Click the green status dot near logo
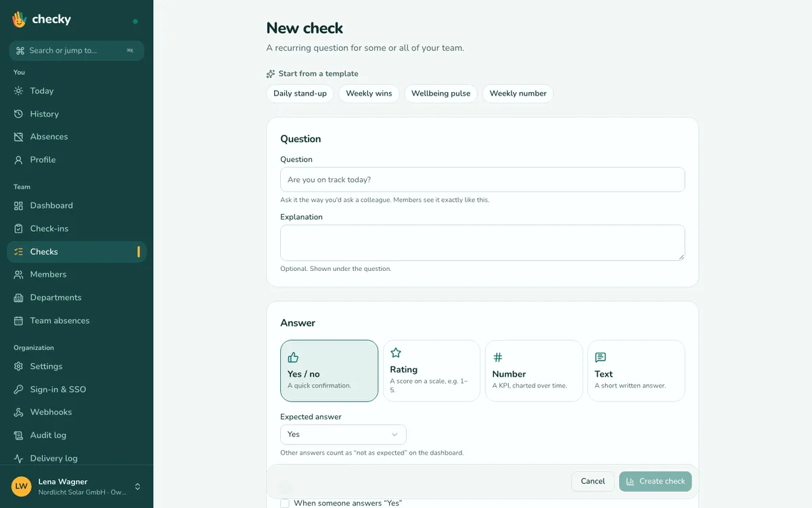 (135, 21)
